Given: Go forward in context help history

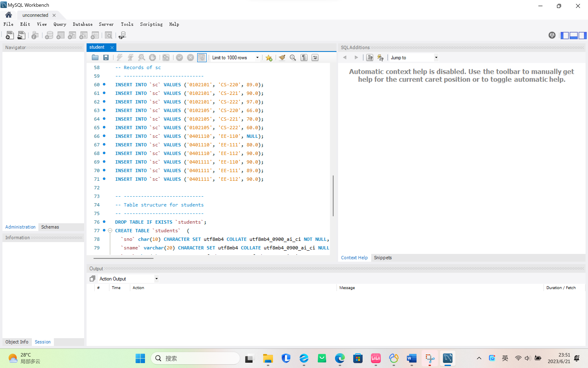Looking at the screenshot, I should [356, 57].
